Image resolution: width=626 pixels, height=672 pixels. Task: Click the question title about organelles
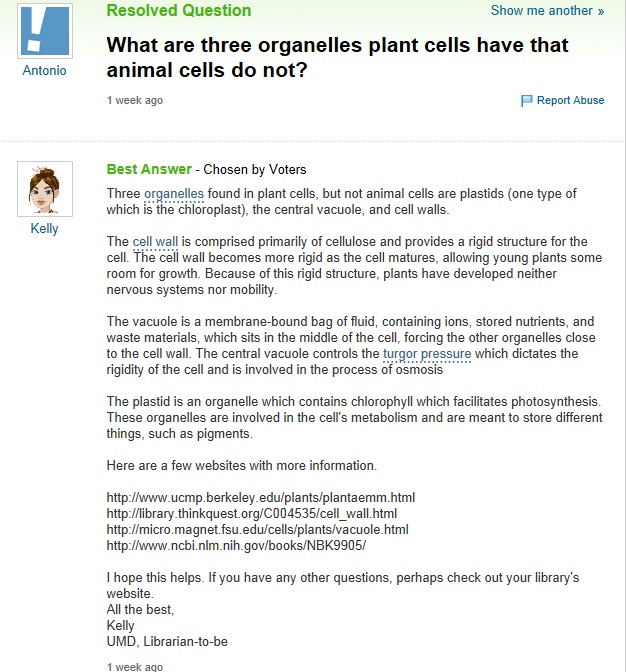point(338,57)
